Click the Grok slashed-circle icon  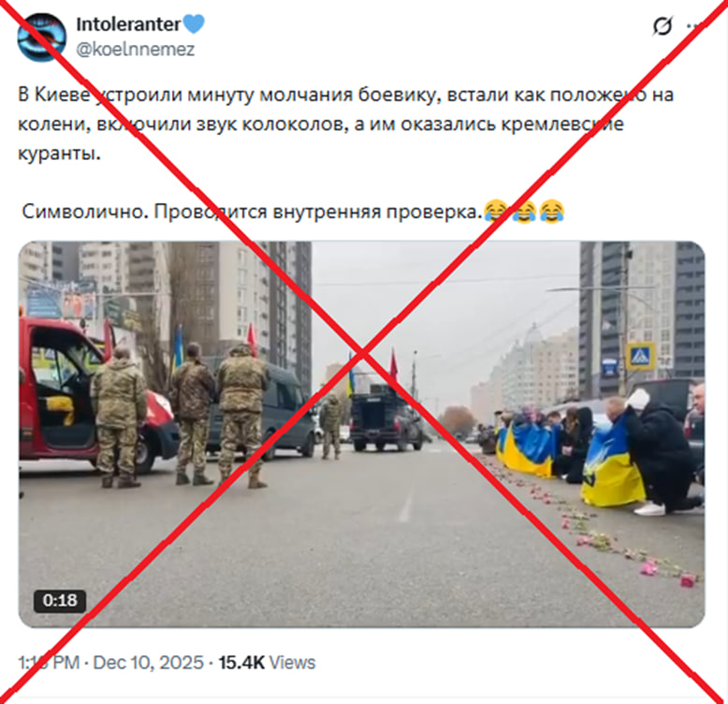(x=662, y=26)
